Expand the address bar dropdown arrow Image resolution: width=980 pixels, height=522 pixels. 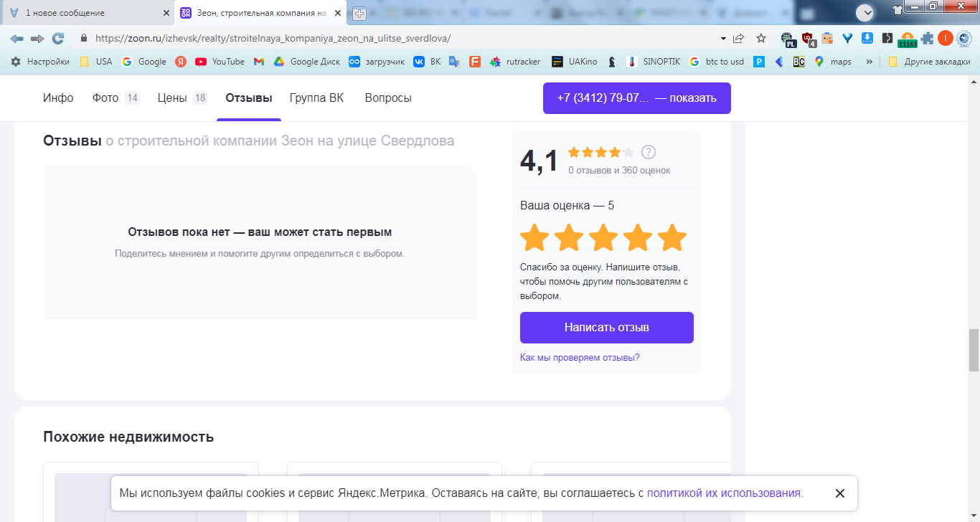click(722, 38)
